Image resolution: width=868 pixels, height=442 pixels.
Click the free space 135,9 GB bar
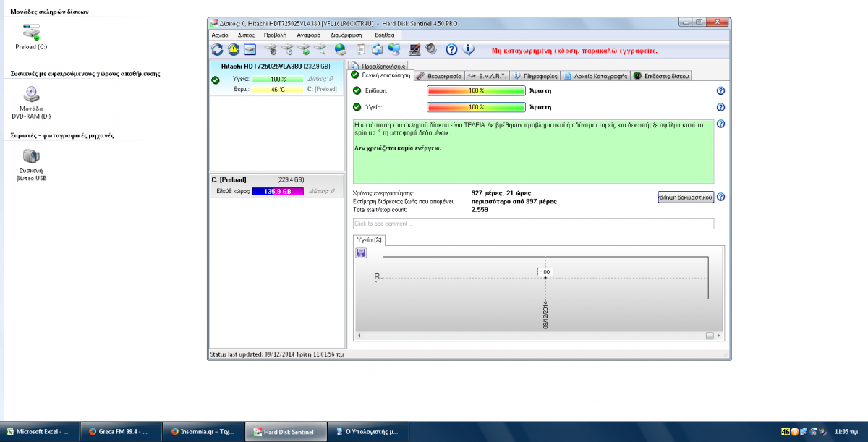tap(278, 191)
